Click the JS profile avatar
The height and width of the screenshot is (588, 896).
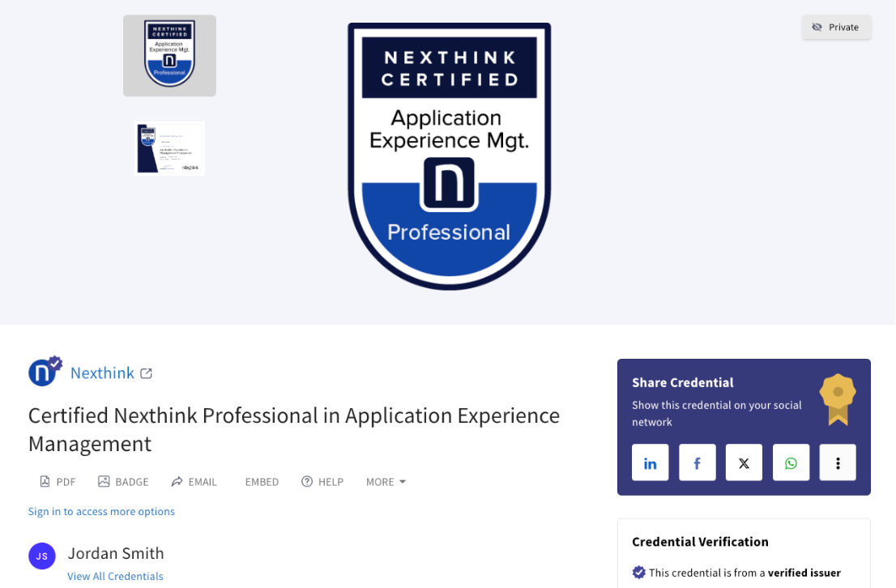pos(42,556)
